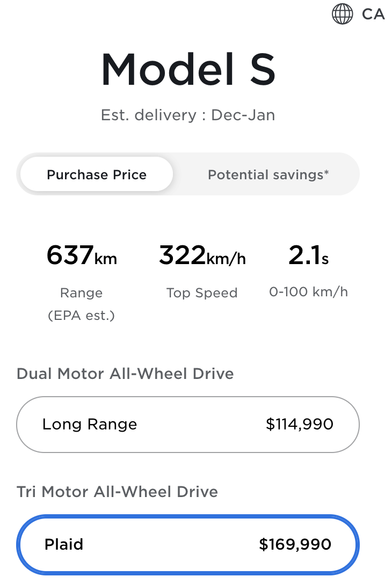This screenshot has height=584, width=392.
Task: Click the $169,990 Plaid price
Action: click(x=295, y=545)
